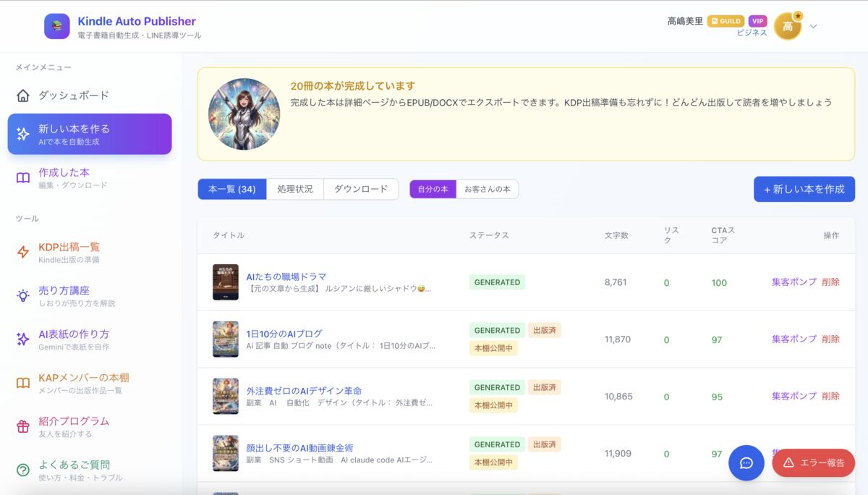Image resolution: width=868 pixels, height=495 pixels.
Task: Switch to お客さんの本 filter toggle
Action: coord(487,189)
